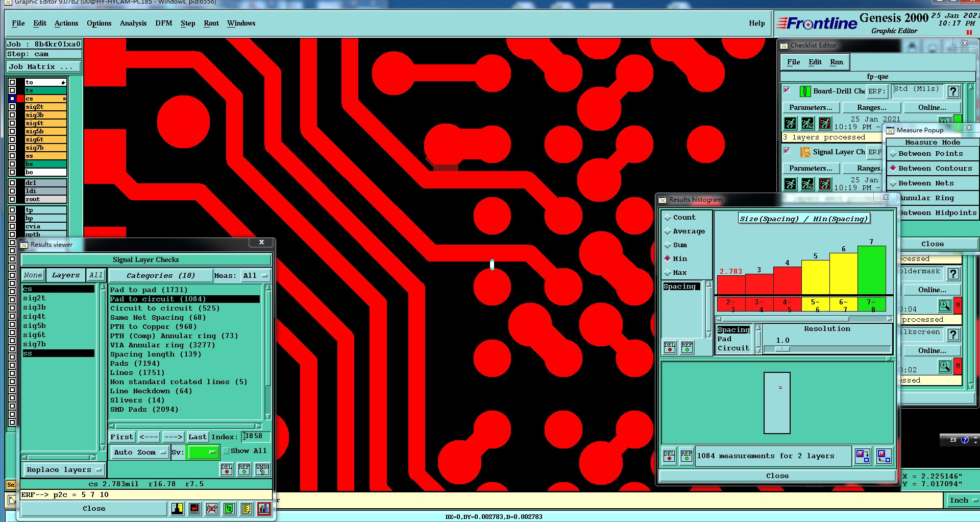Click magnifier icon in silkscreen check row
Viewport: 980px width, 522px height.
pyautogui.click(x=945, y=366)
